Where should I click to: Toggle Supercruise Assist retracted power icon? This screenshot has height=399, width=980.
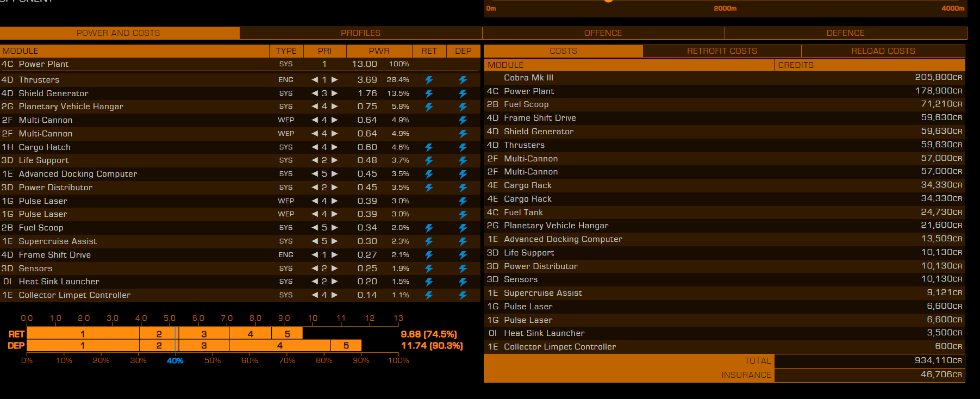point(429,241)
